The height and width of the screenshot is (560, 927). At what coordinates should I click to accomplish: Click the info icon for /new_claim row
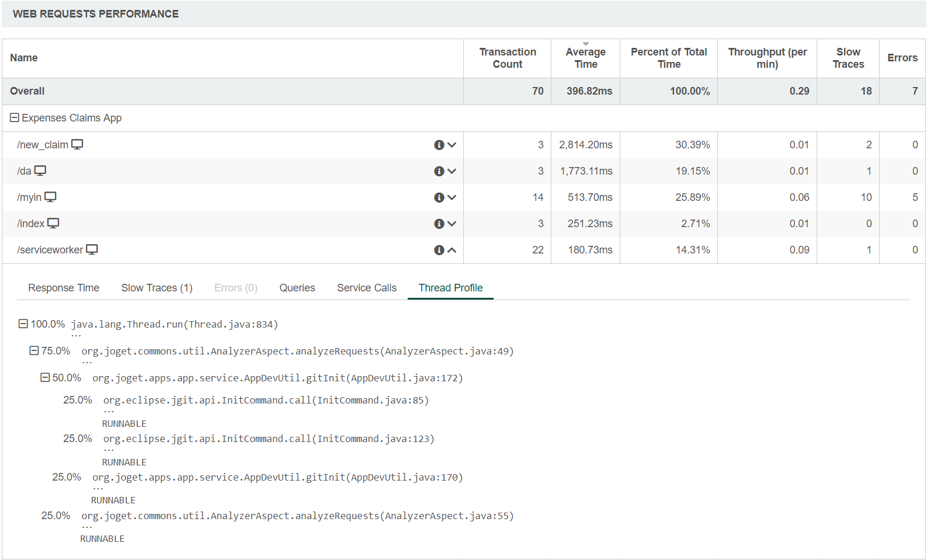439,145
